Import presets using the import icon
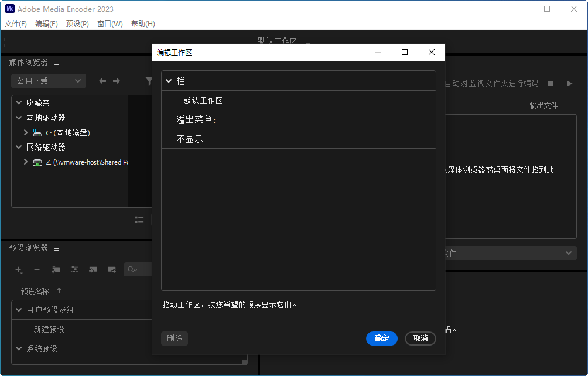This screenshot has height=376, width=588. pos(91,269)
